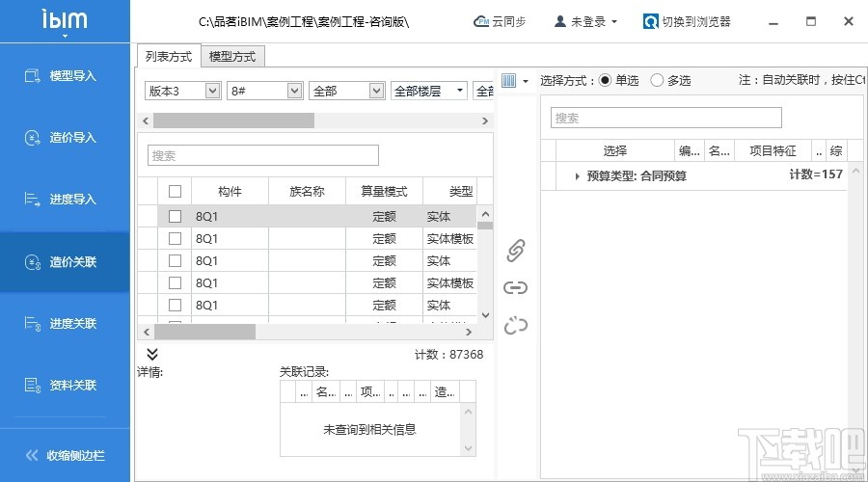Sort by the 算量模式 column header

(384, 192)
